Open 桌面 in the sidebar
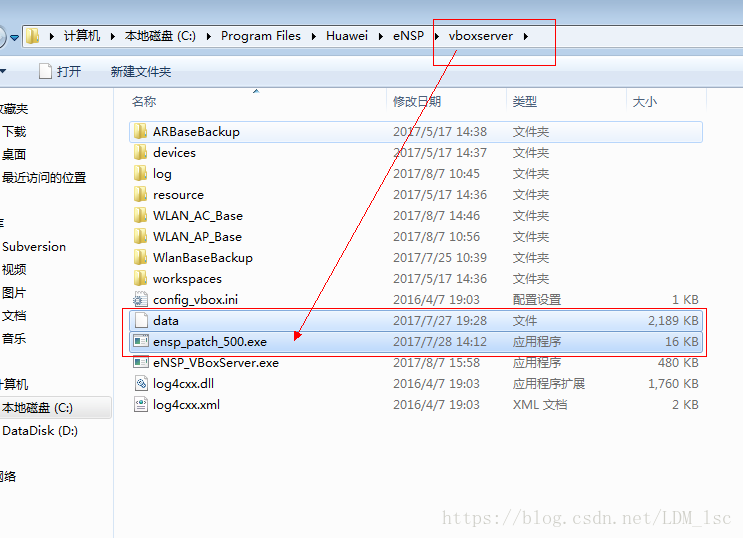 (14, 154)
